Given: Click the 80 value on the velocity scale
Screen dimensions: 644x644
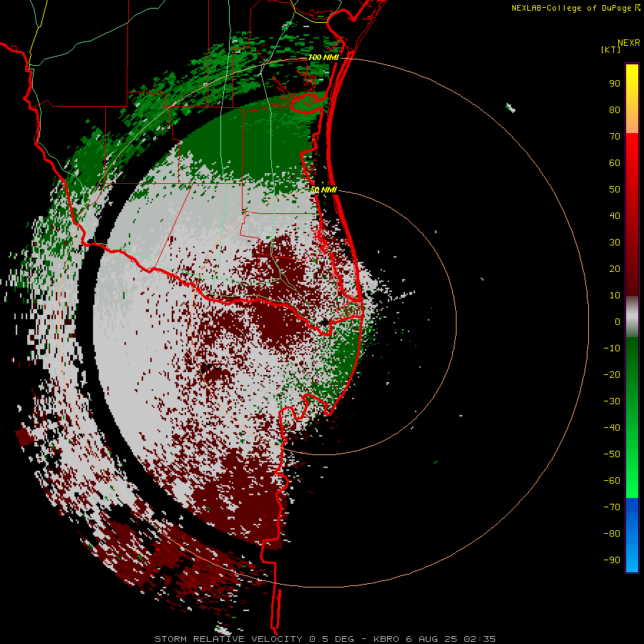Looking at the screenshot, I should point(615,109).
